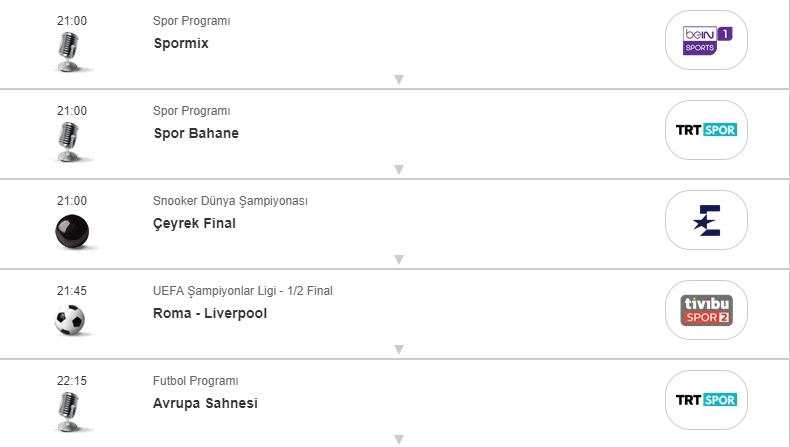Click the snooker ball icon
Viewport: 790px width, 447px height.
[71, 231]
